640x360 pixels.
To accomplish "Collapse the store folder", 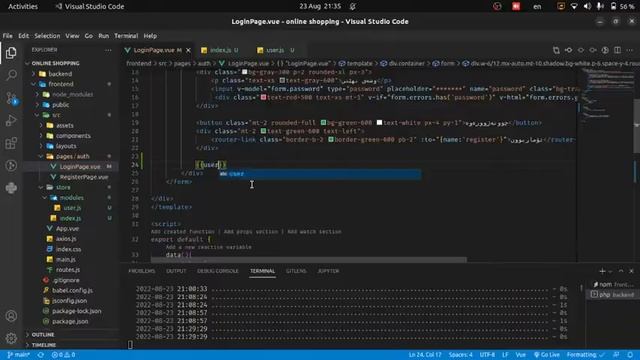I will pos(63,187).
